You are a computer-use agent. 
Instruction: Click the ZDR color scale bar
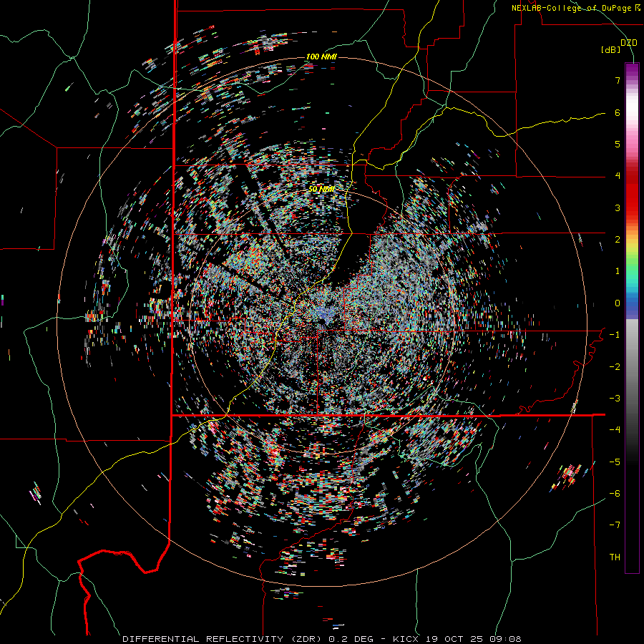[632, 318]
